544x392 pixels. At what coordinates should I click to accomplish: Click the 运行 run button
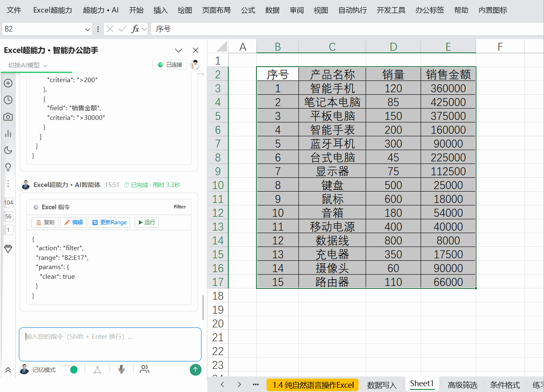coord(146,222)
